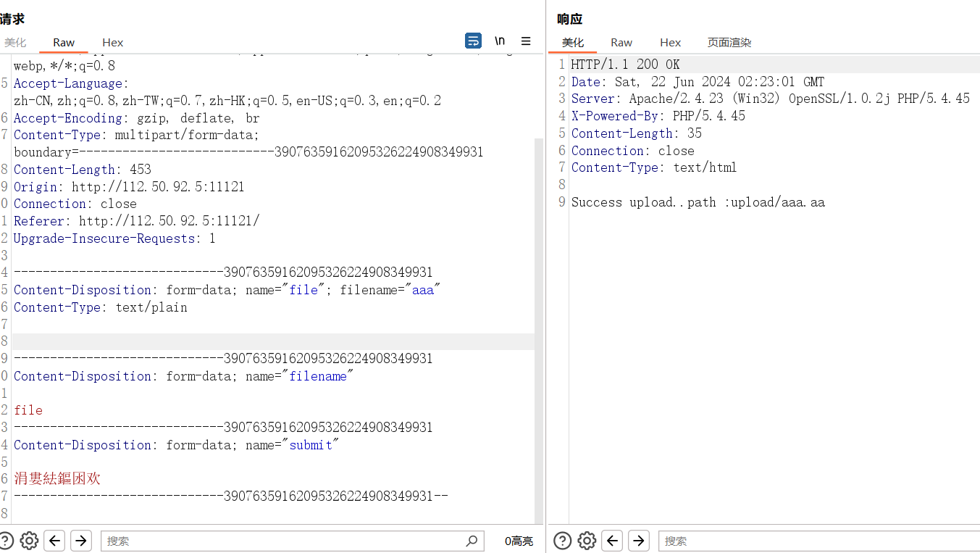The height and width of the screenshot is (553, 980).
Task: Click the "file" body value line
Action: point(28,410)
